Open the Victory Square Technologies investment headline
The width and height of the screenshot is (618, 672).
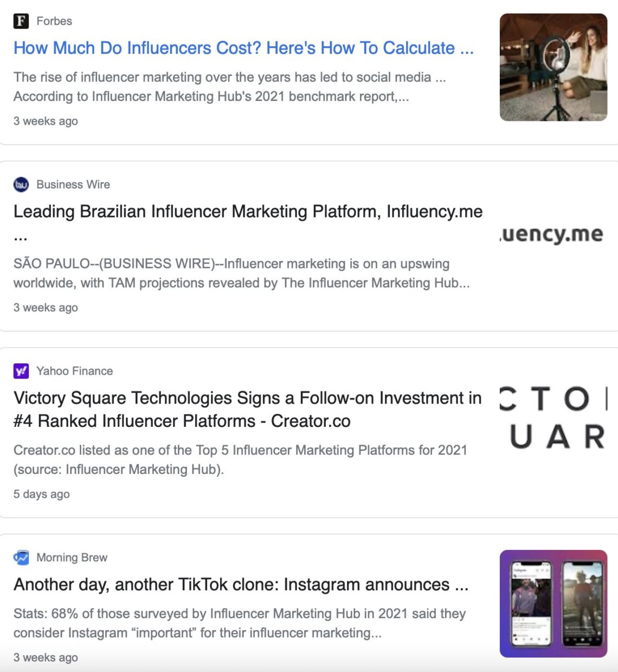pyautogui.click(x=247, y=409)
